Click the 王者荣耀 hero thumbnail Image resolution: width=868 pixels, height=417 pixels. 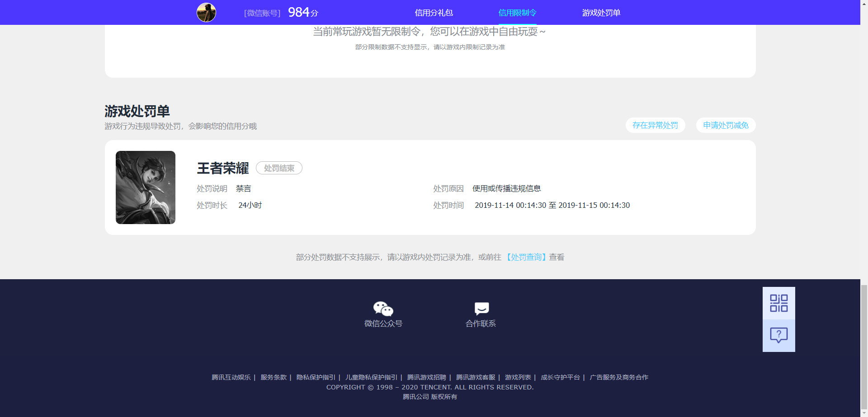(146, 187)
